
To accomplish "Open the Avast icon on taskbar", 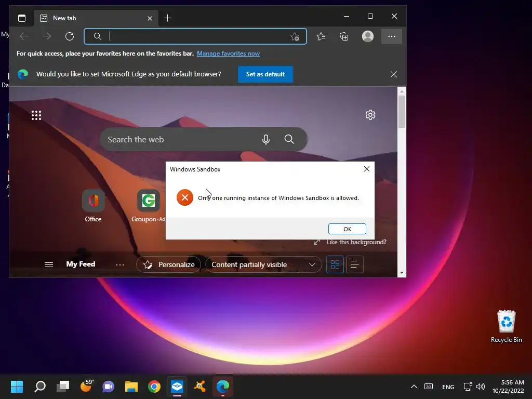I will (200, 387).
